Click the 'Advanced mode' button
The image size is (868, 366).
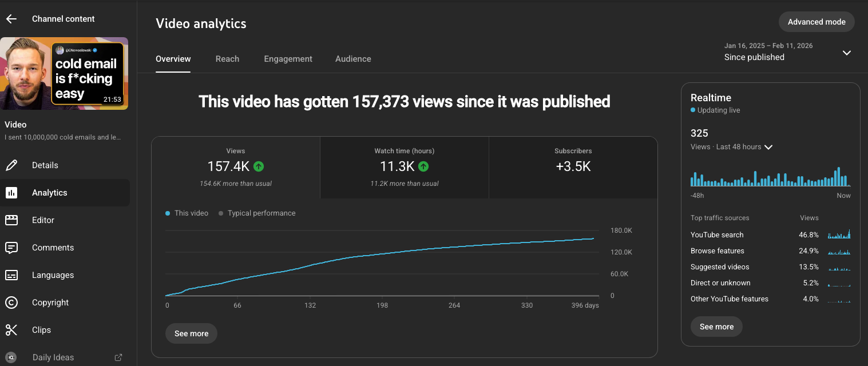(x=817, y=22)
